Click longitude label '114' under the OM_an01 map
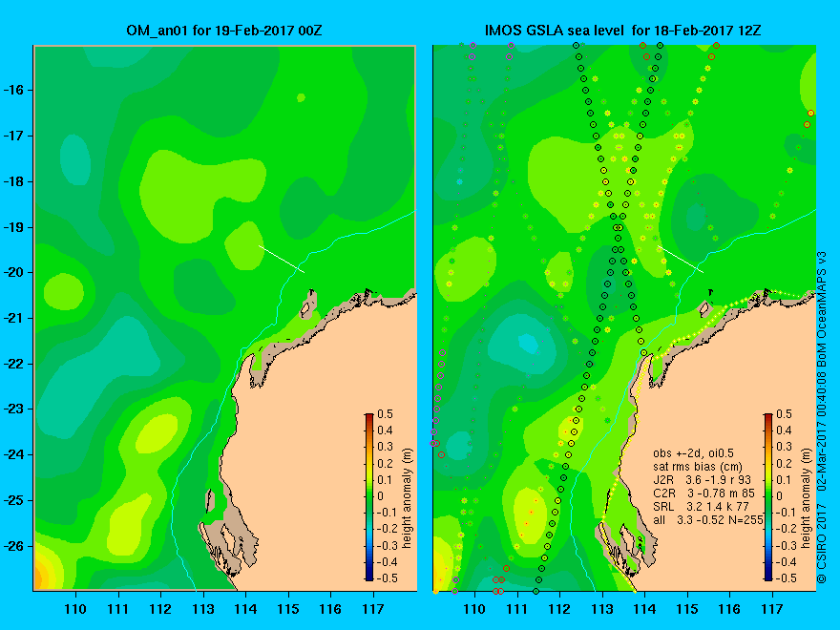This screenshot has width=840, height=630. (x=245, y=609)
